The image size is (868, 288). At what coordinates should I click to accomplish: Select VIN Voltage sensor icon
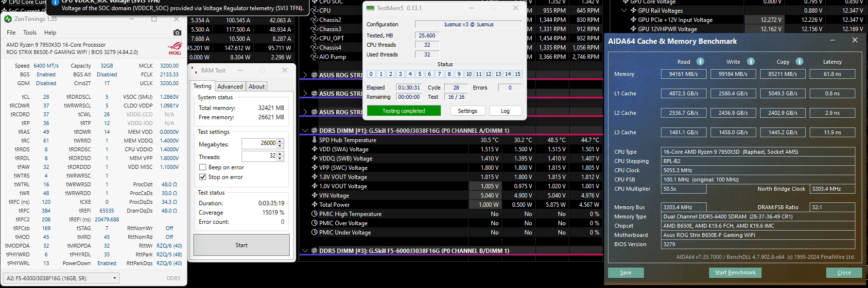click(x=314, y=196)
